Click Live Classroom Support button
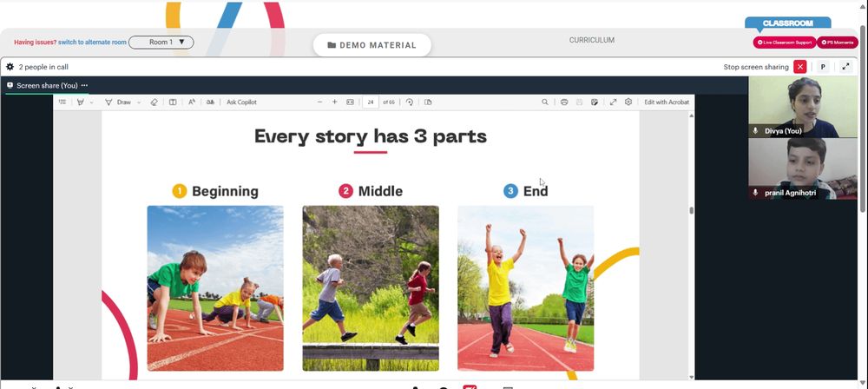The image size is (868, 389). pyautogui.click(x=785, y=43)
